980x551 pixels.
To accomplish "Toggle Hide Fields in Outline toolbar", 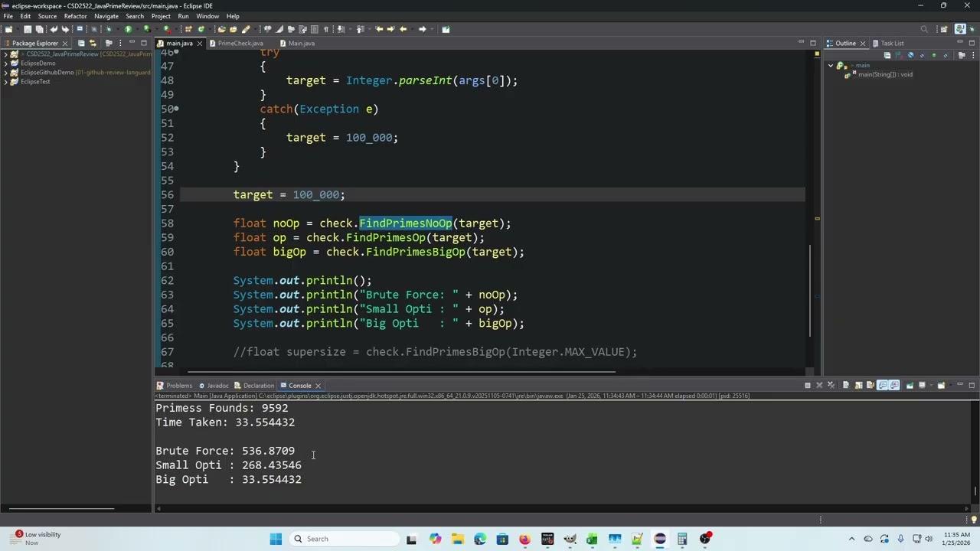I will coord(910,55).
